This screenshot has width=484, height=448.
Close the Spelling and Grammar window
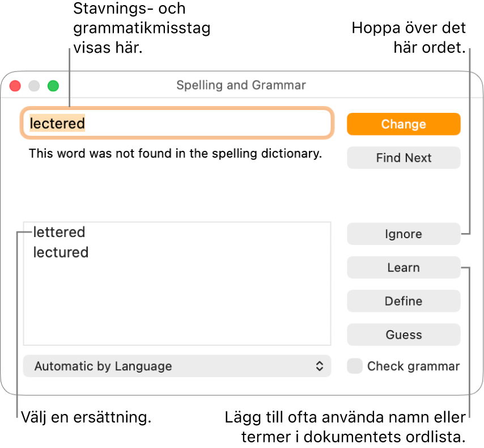point(14,86)
